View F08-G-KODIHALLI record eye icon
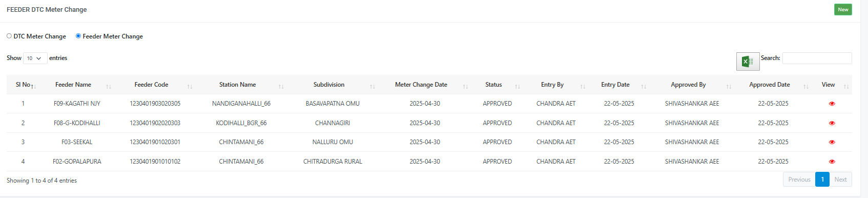This screenshot has height=198, width=868. coord(832,123)
